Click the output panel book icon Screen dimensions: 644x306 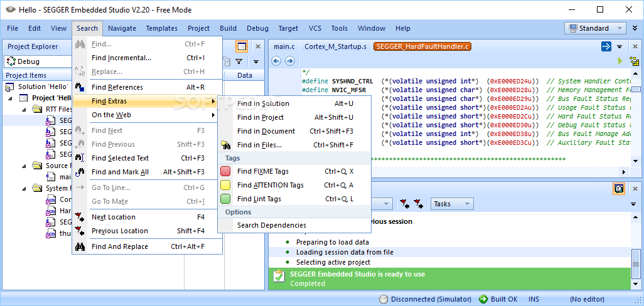619,189
